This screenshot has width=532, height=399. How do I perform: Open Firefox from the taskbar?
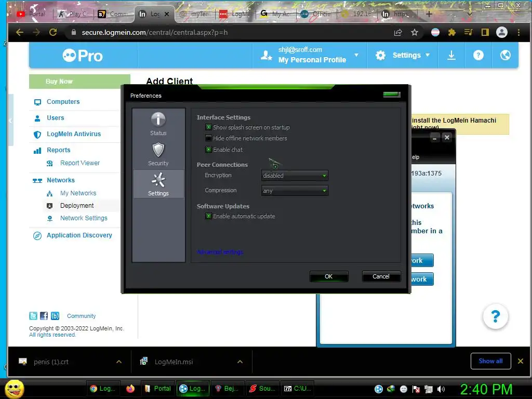coord(130,389)
